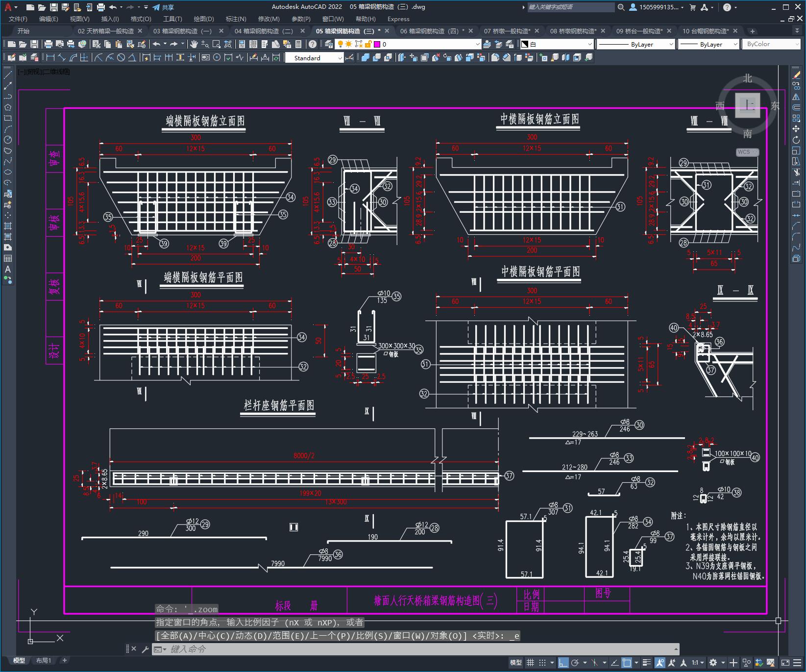Open the Layer Properties Manager icon
Viewport: 806px width, 672px height.
[329, 44]
